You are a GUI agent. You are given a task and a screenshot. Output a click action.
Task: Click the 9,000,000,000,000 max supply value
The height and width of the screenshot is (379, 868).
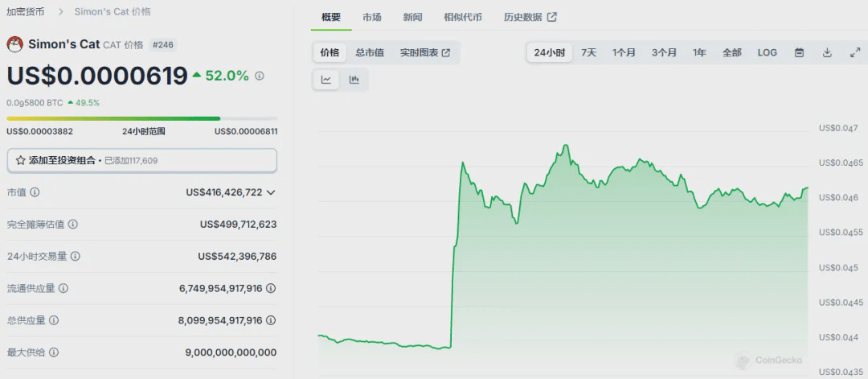point(231,352)
